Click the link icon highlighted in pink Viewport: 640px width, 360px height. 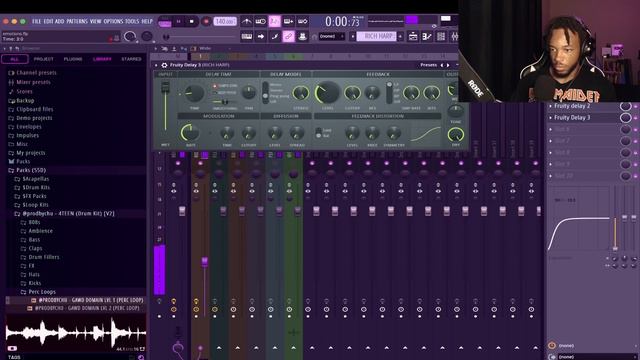288,36
